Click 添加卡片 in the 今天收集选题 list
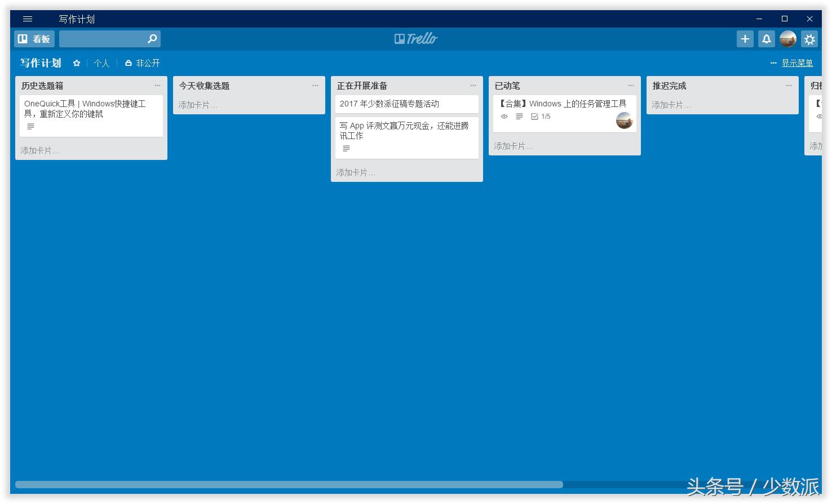 [198, 104]
